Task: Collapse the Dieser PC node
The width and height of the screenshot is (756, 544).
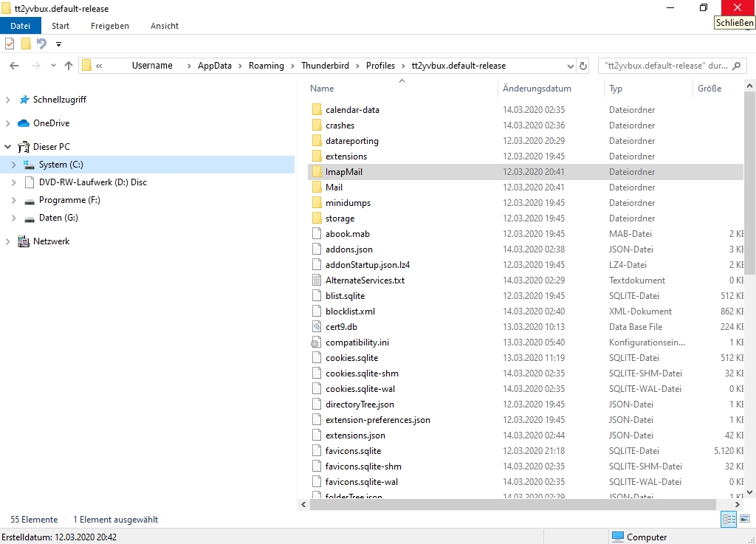Action: click(x=7, y=146)
